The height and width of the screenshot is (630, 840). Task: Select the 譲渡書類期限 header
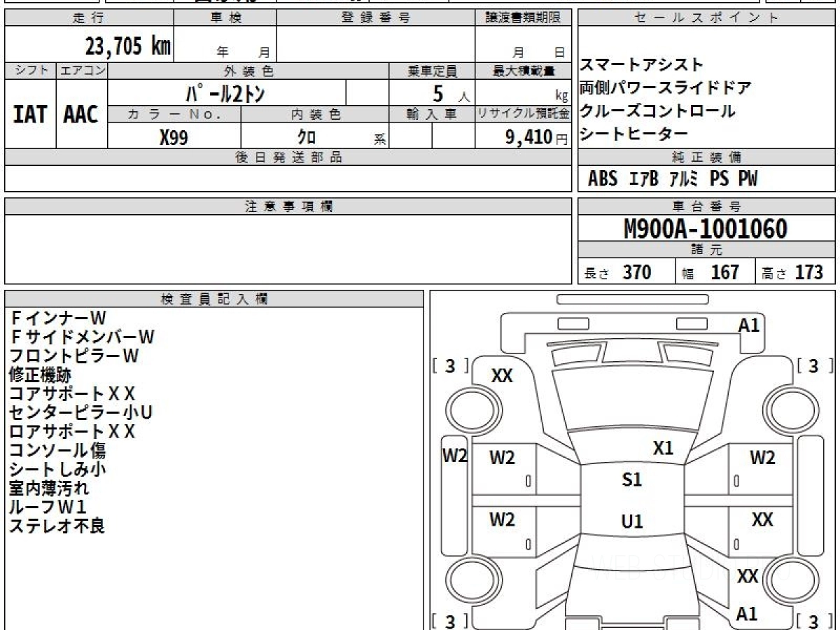(x=523, y=18)
